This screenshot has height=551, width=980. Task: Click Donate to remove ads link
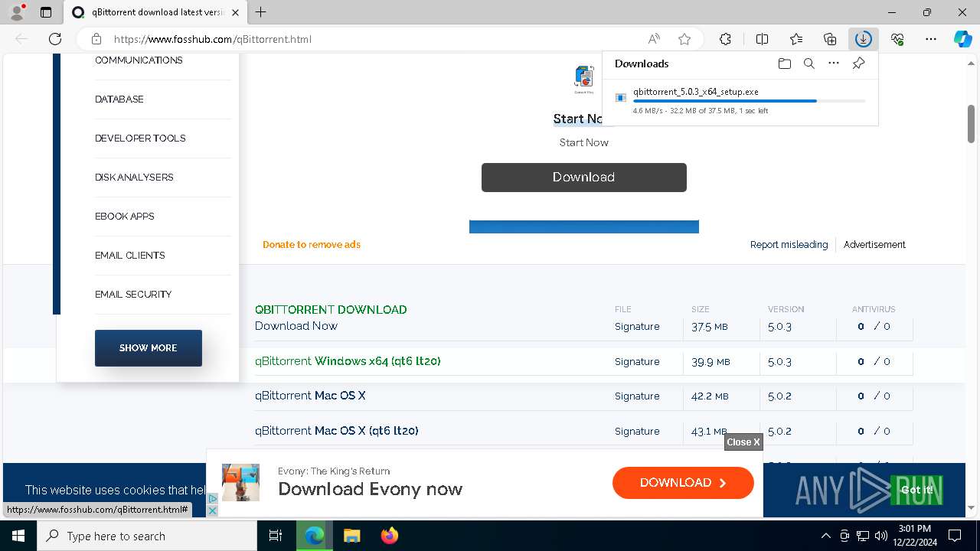pyautogui.click(x=312, y=245)
